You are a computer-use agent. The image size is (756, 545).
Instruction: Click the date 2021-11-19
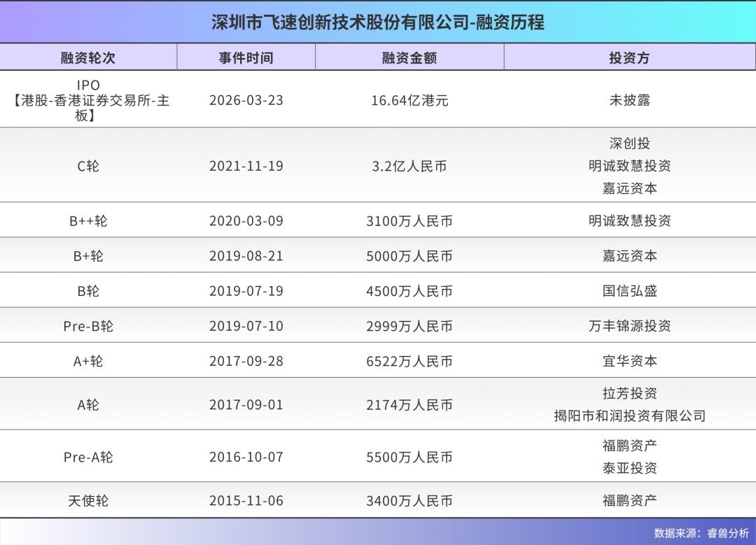pos(246,166)
